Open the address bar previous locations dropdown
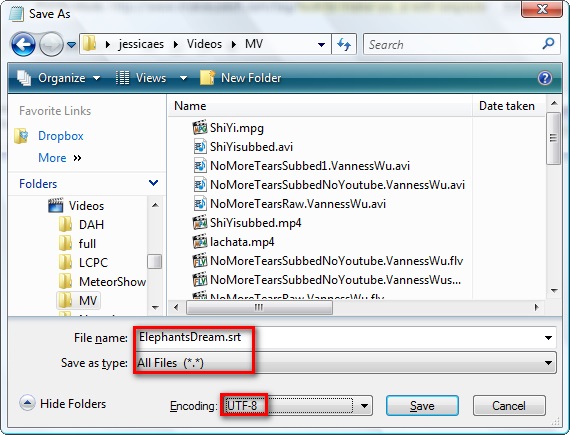Viewport: 570px width, 435px height. tap(321, 45)
